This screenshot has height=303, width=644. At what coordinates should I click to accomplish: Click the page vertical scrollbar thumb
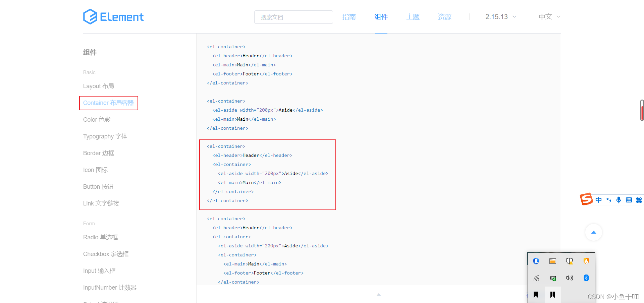point(642,110)
